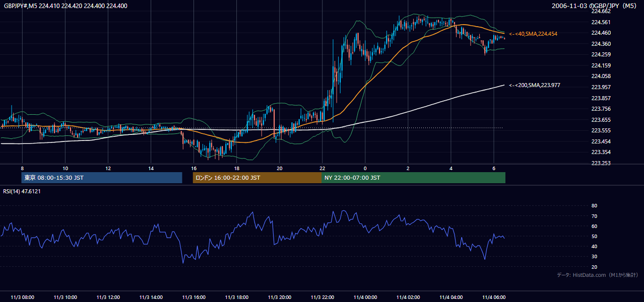
Task: Click price level 223.957 on price axis
Action: (x=601, y=87)
